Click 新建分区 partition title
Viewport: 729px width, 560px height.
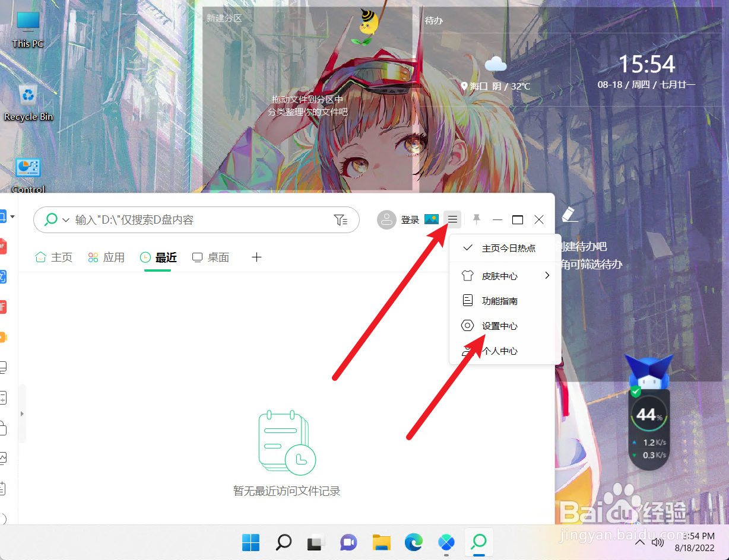click(224, 18)
